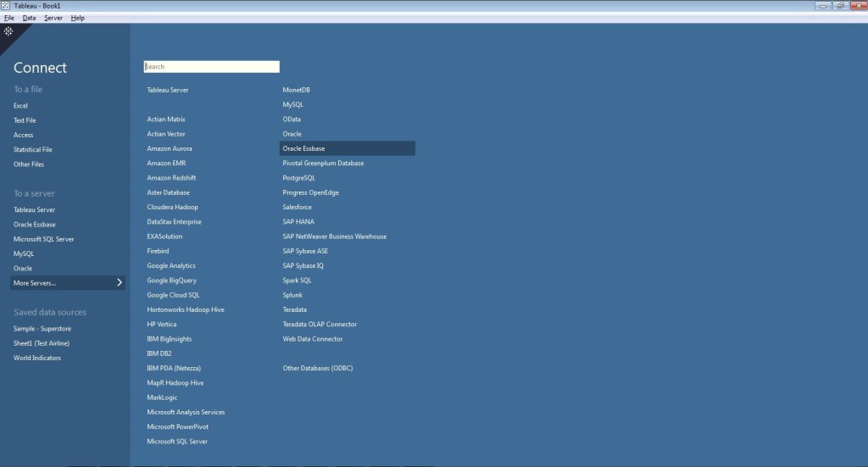Select MySQL in the server list
868x467 pixels.
(x=292, y=104)
